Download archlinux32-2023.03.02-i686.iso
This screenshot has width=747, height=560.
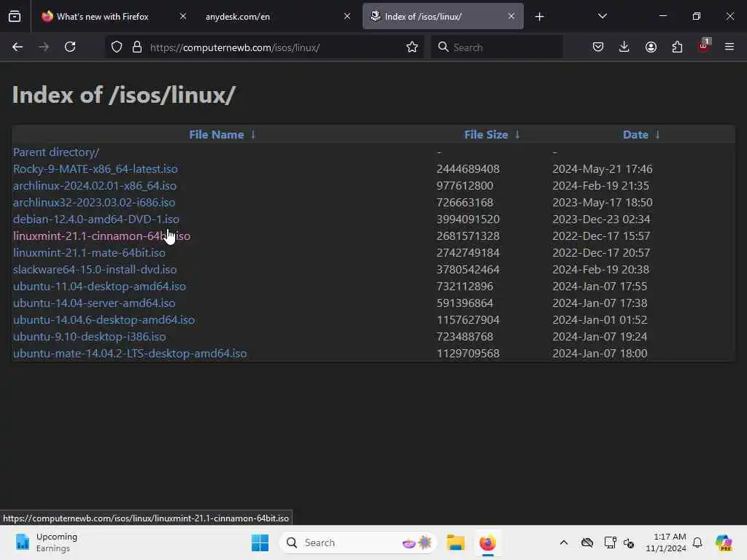94,203
